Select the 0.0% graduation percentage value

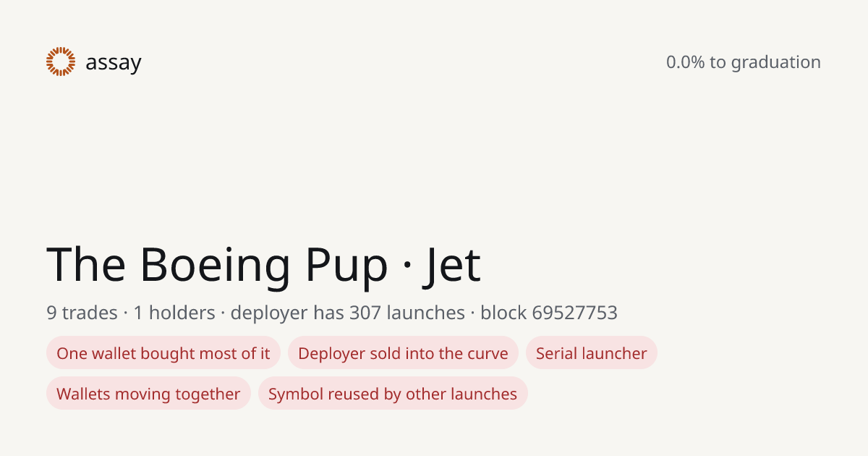tap(685, 62)
